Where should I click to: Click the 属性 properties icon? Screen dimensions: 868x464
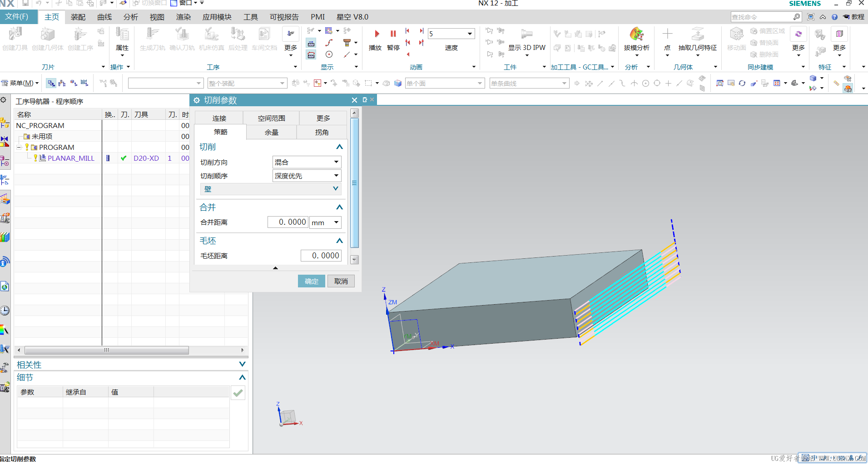[122, 34]
